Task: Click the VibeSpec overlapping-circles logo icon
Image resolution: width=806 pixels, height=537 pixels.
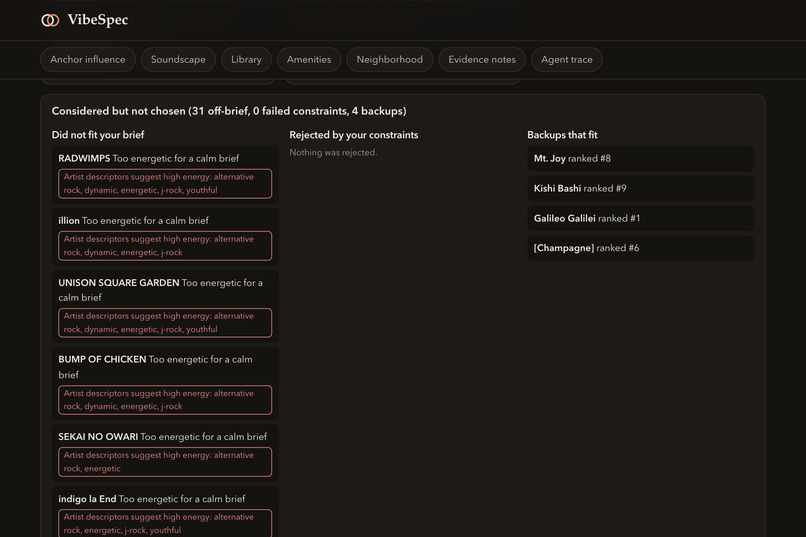Action: (50, 20)
